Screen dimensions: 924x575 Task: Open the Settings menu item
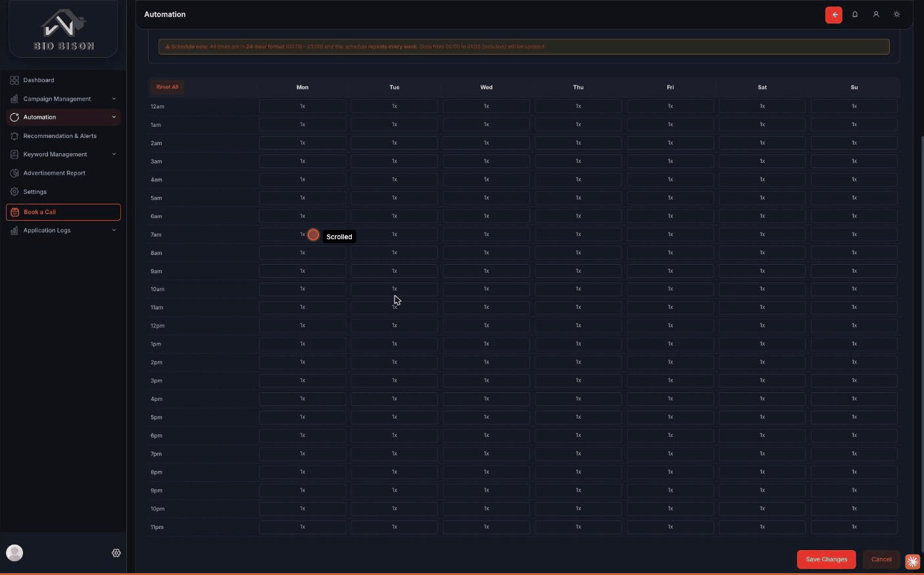click(x=63, y=192)
